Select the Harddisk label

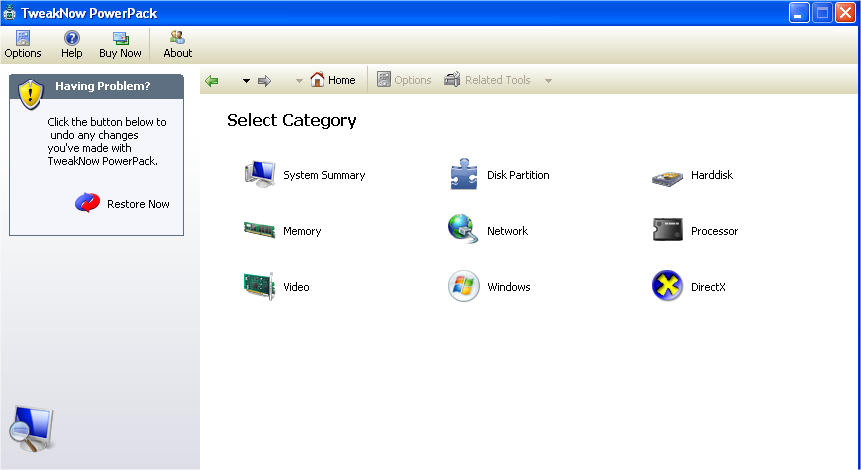point(712,175)
